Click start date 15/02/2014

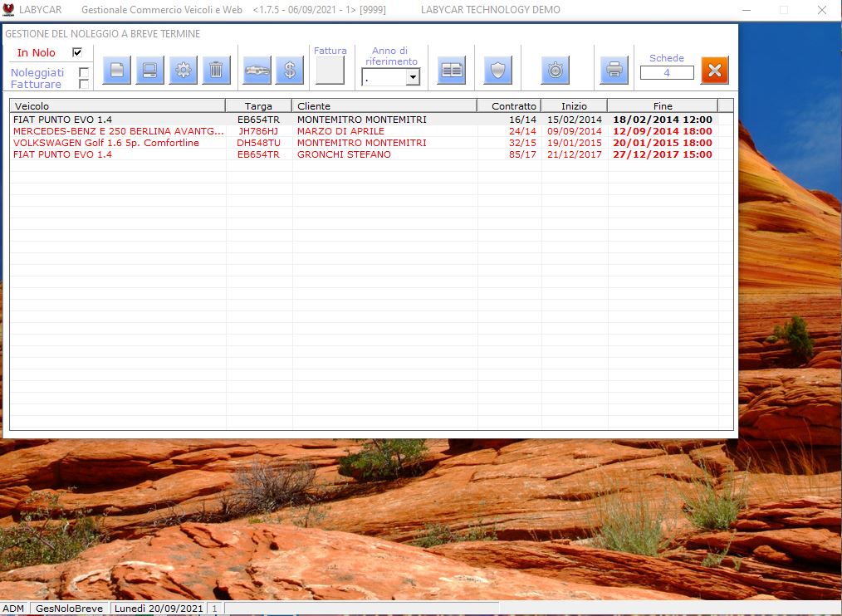(x=575, y=120)
